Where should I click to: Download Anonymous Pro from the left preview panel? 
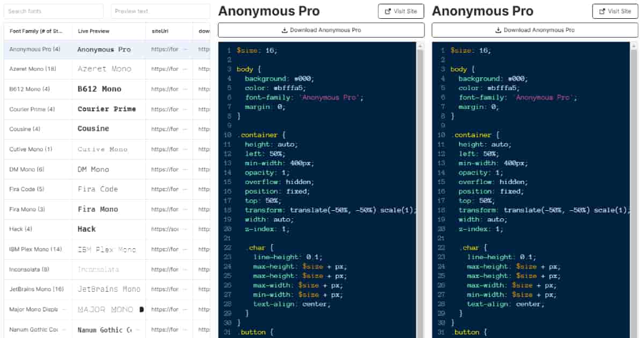point(321,30)
